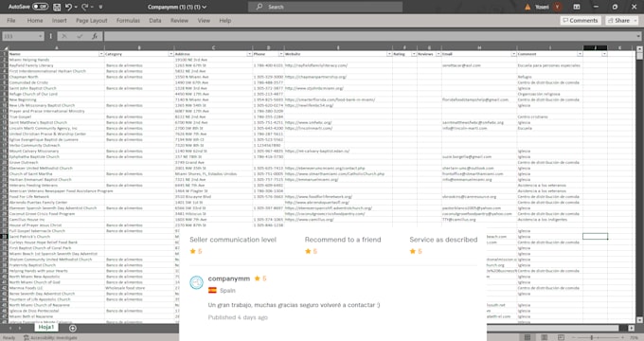Click the Service as described star
The width and height of the screenshot is (644, 341).
click(412, 251)
